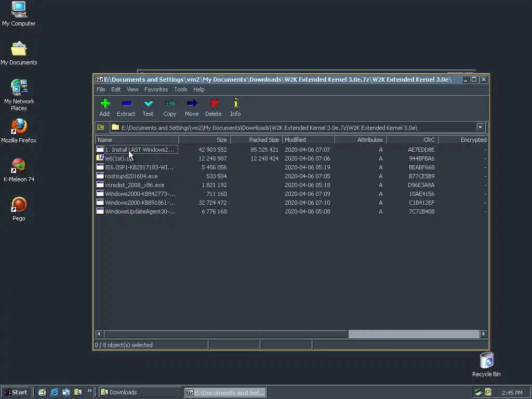Select the Windows2000-KB891861 file
Image resolution: width=532 pixels, height=399 pixels.
(x=140, y=203)
